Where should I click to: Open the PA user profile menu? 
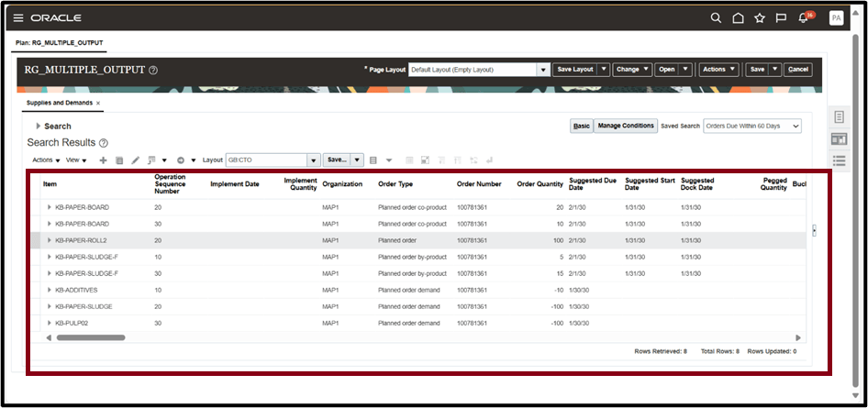coord(836,18)
